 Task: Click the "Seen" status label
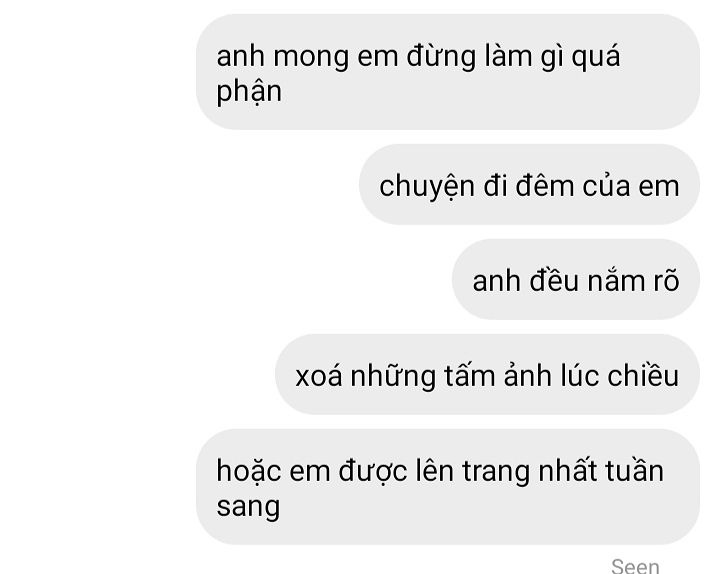(635, 566)
